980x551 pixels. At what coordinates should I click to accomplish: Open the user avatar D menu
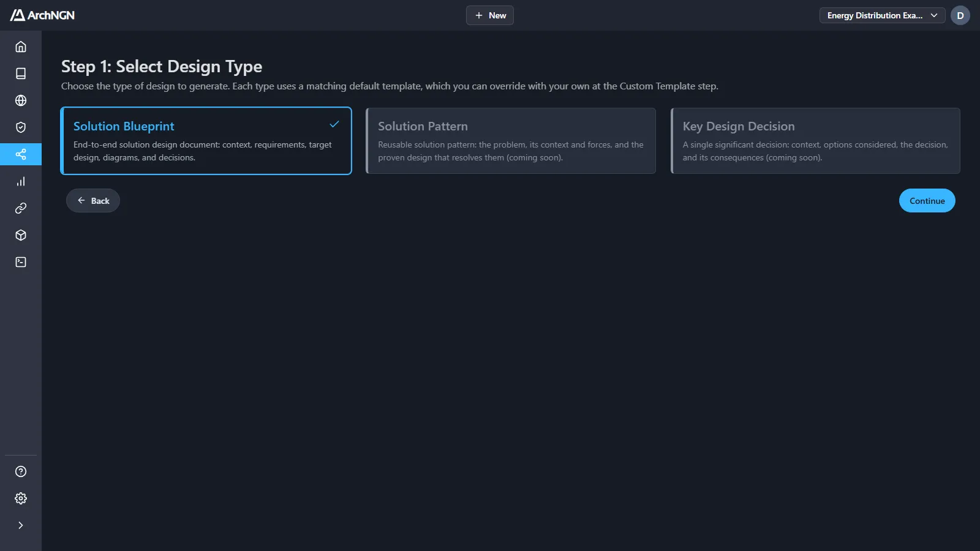pos(960,15)
